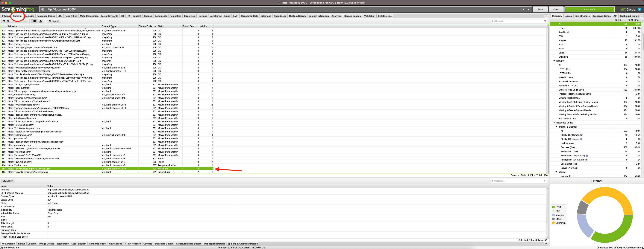Image resolution: width=644 pixels, height=249 pixels.
Task: Open the Response Codes tab
Action: (x=46, y=16)
